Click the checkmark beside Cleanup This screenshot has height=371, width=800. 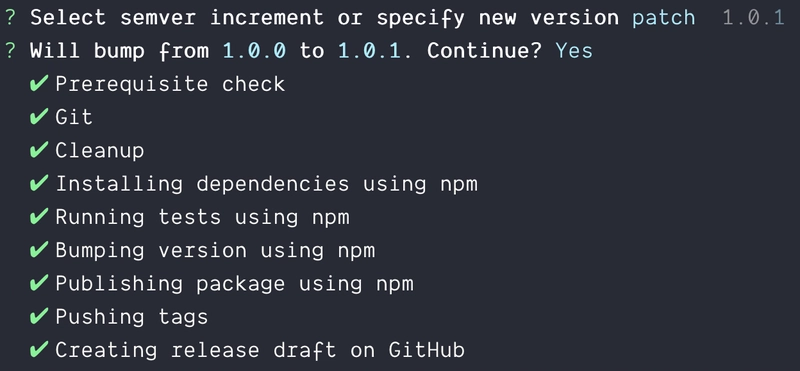39,150
